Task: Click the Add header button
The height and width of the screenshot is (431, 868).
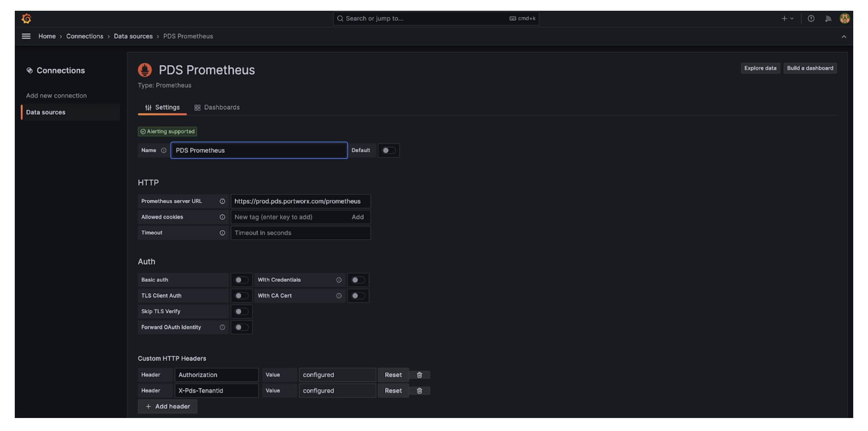Action: click(168, 406)
